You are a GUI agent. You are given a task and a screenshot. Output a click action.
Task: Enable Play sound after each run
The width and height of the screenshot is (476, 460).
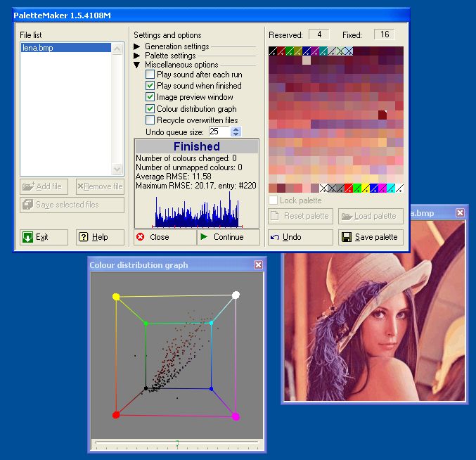pyautogui.click(x=150, y=75)
